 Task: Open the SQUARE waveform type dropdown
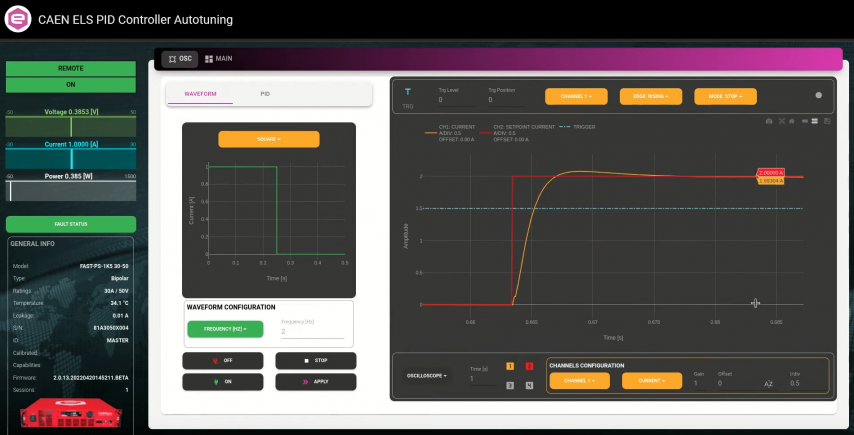269,139
